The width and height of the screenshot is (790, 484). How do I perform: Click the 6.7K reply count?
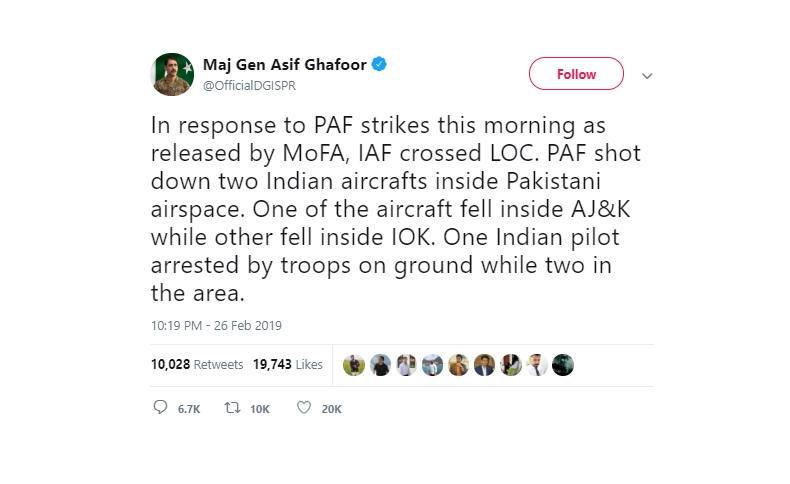[190, 409]
